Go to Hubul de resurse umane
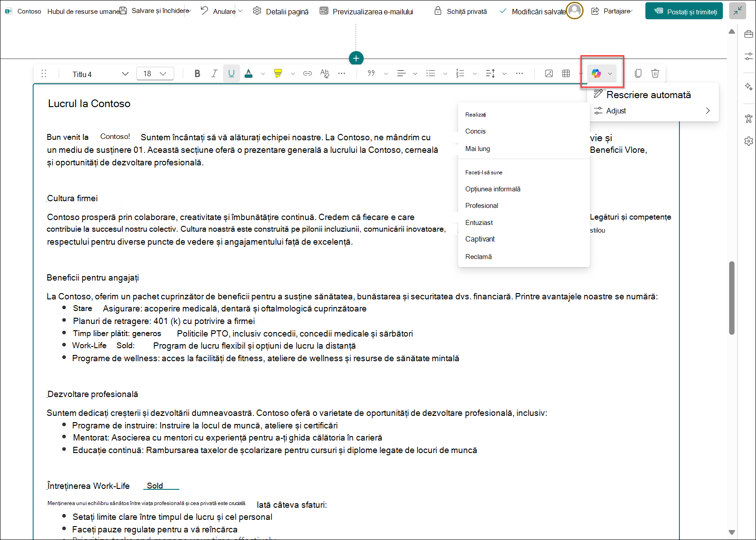This screenshot has width=756, height=540. pos(83,11)
